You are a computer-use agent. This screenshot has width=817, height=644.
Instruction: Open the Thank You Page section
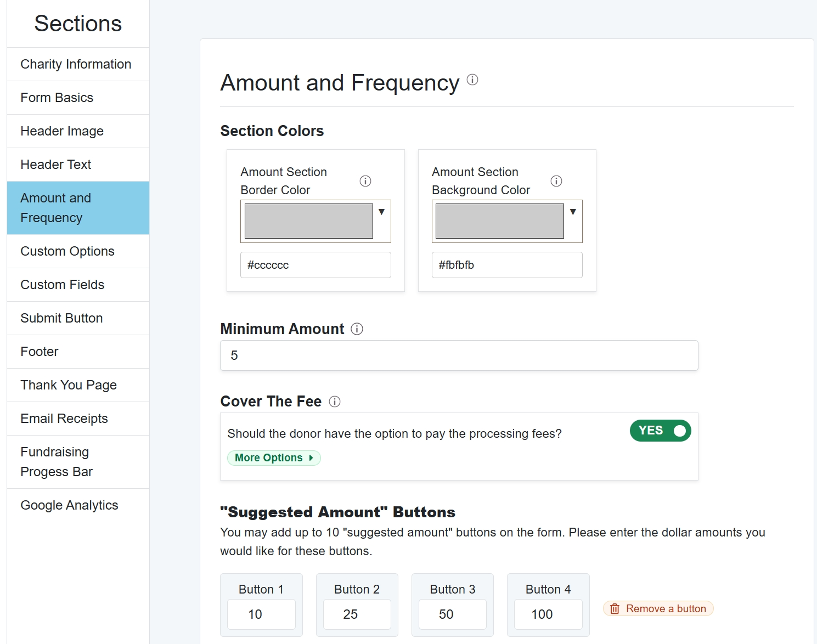(x=69, y=385)
